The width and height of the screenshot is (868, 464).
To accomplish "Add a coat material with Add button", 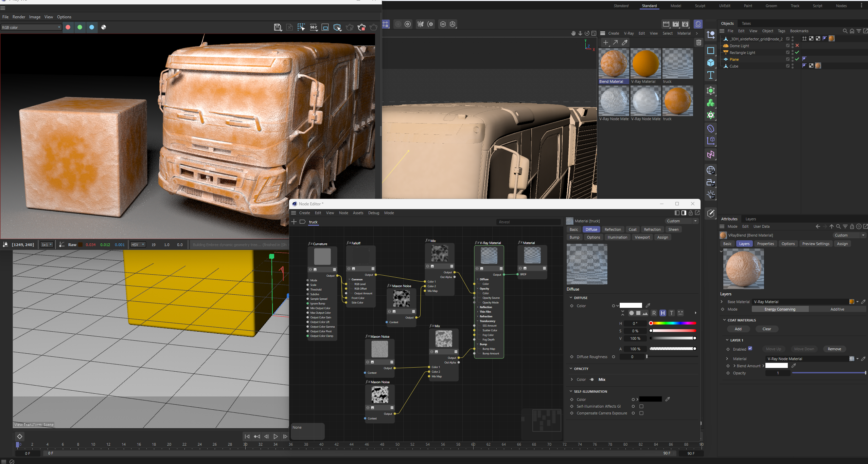I will (x=738, y=329).
